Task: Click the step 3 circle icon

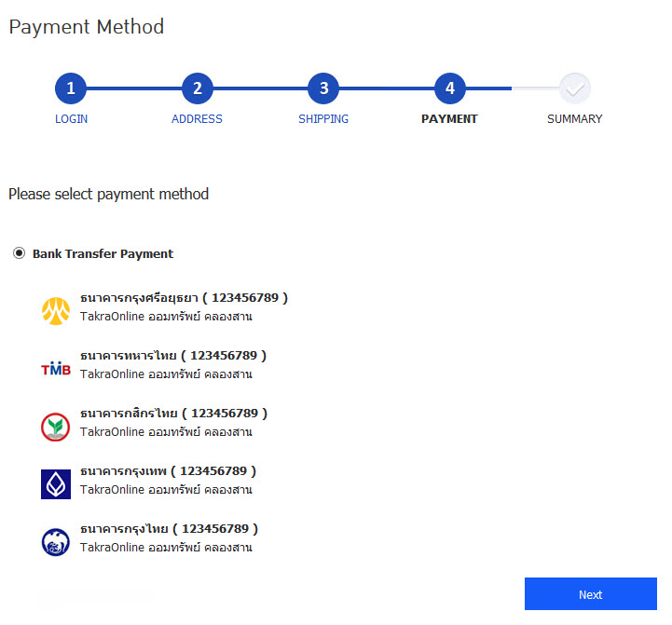Action: coord(323,88)
